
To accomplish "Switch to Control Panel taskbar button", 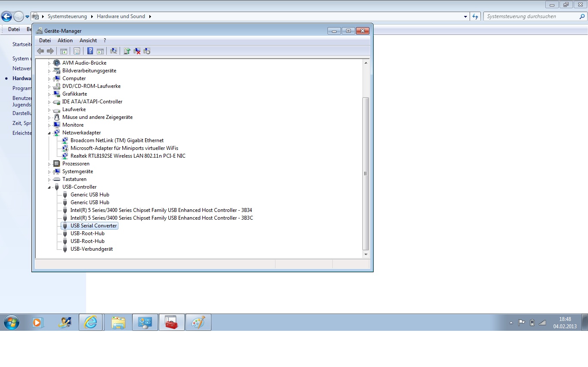I will coord(145,322).
